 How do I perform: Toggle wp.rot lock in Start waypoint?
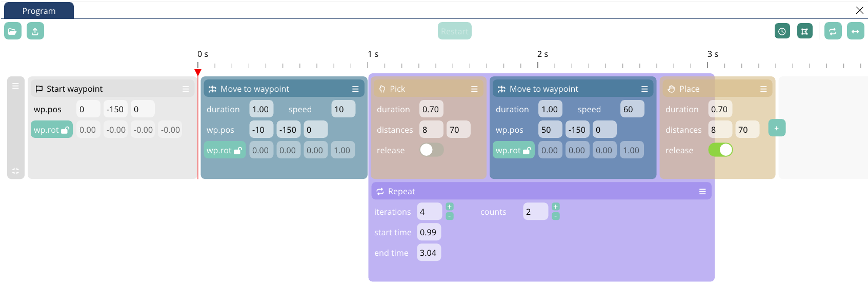point(52,130)
